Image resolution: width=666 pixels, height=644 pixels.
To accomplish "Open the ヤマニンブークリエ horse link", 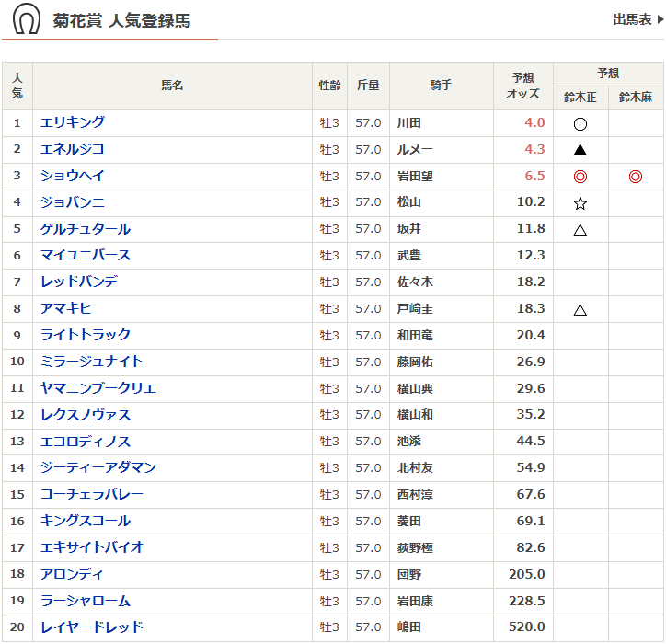I will tap(98, 388).
